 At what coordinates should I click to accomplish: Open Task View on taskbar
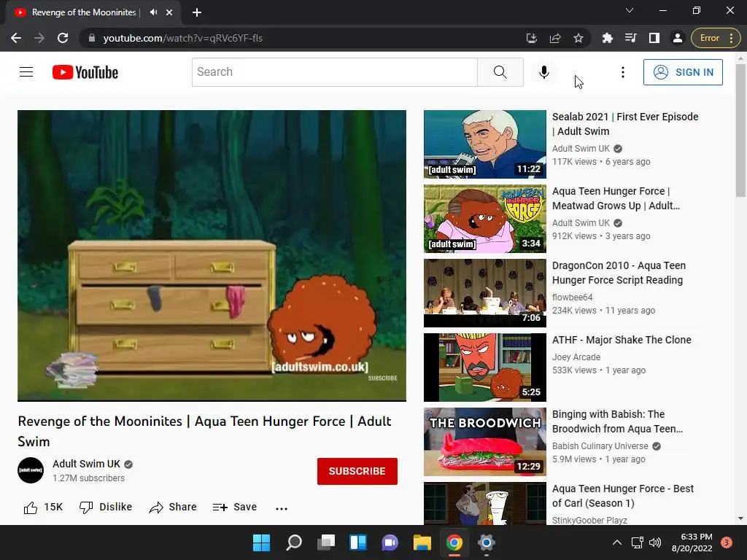click(326, 542)
